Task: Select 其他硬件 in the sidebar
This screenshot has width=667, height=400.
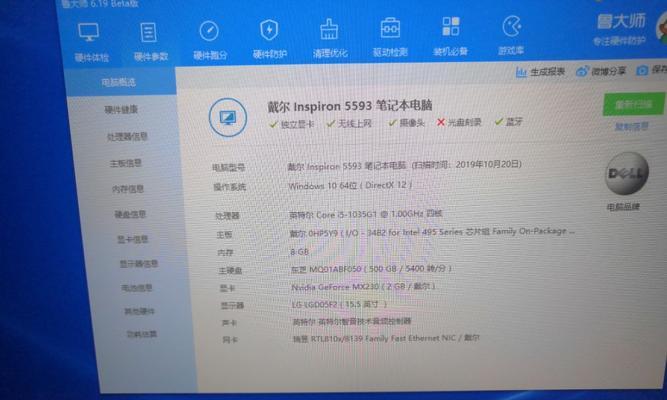Action: (x=139, y=311)
